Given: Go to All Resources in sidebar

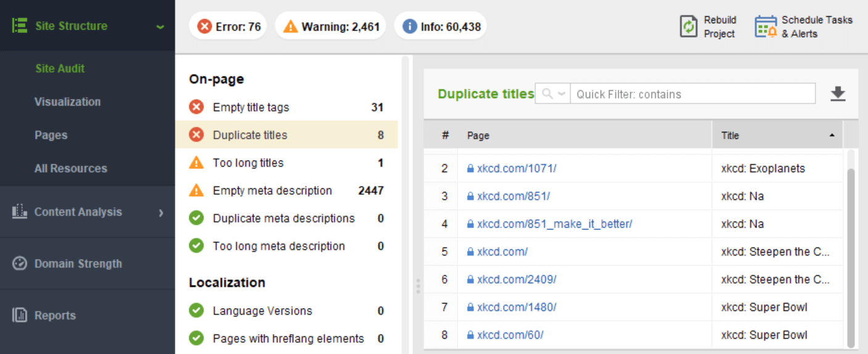Looking at the screenshot, I should pos(70,168).
